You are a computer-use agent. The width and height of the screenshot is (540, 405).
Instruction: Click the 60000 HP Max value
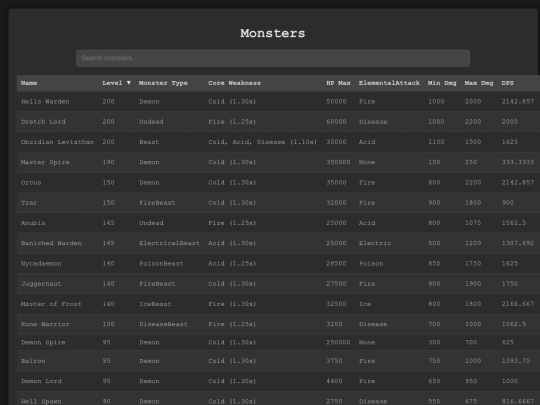[x=336, y=122]
